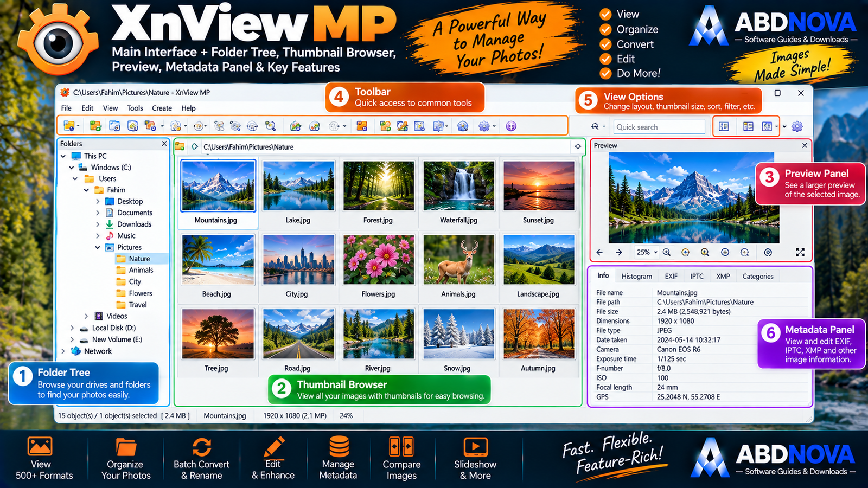Go to next image with Preview forward arrow
The height and width of the screenshot is (488, 868).
click(619, 252)
